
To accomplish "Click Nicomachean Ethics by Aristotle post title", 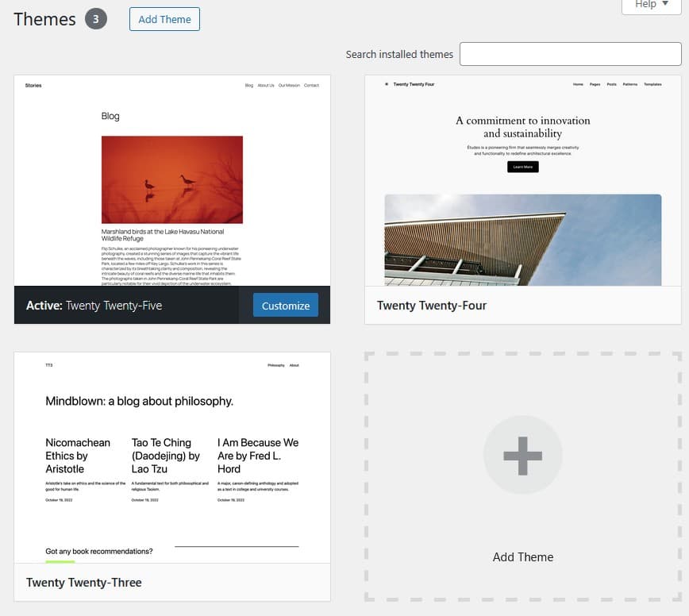I will point(78,456).
